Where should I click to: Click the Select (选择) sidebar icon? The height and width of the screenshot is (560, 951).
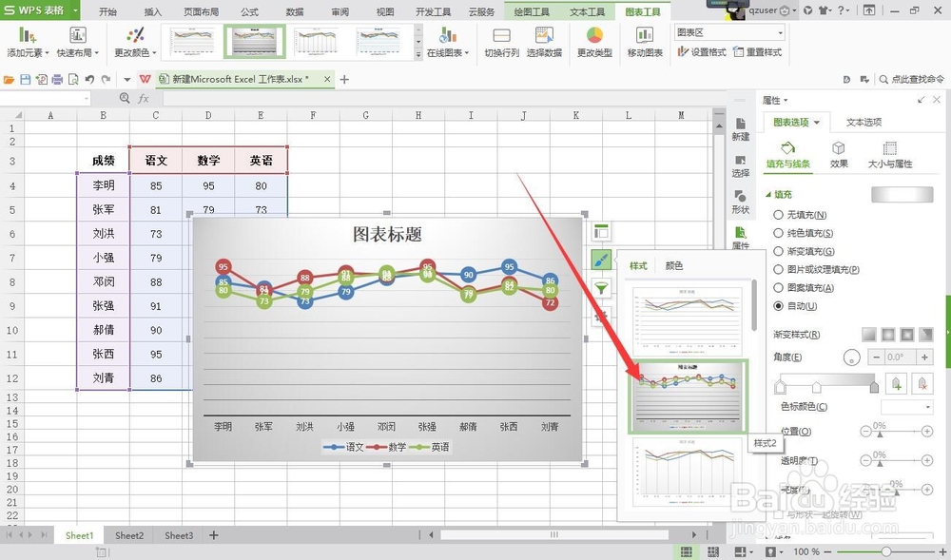[741, 165]
